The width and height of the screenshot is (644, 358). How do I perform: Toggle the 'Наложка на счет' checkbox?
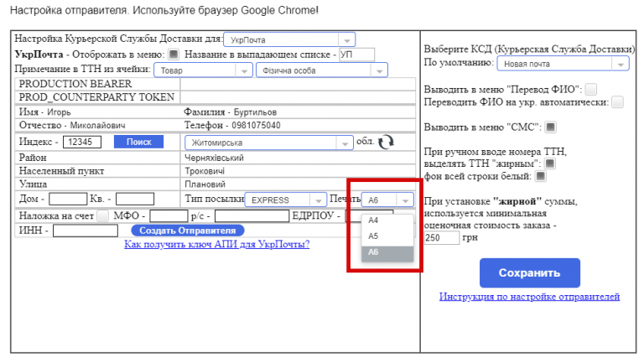coord(102,216)
